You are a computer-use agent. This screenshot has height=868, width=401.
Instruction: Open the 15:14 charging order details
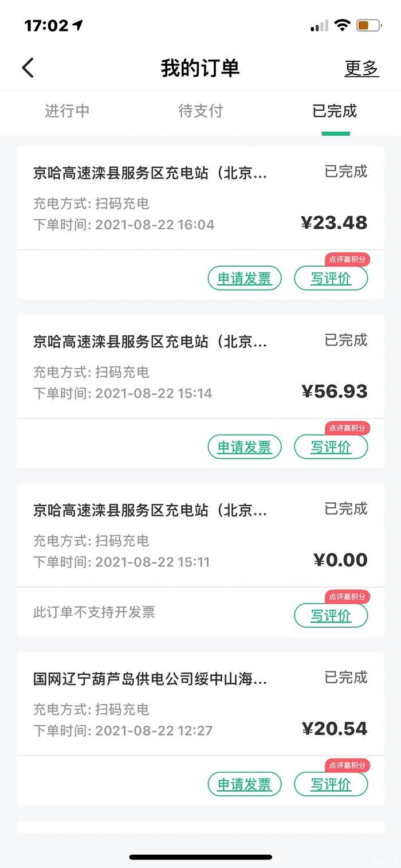point(172,367)
